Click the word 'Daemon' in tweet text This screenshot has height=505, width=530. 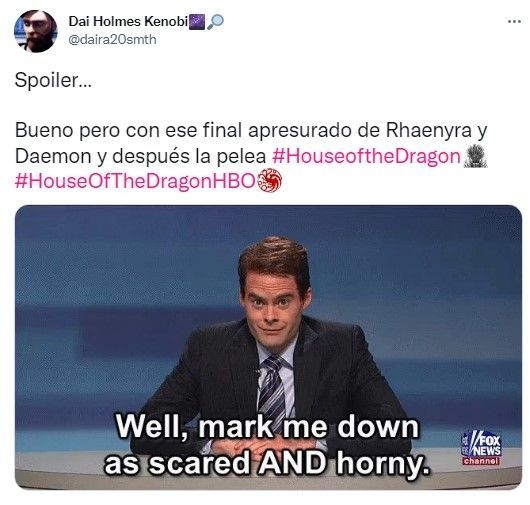point(53,156)
